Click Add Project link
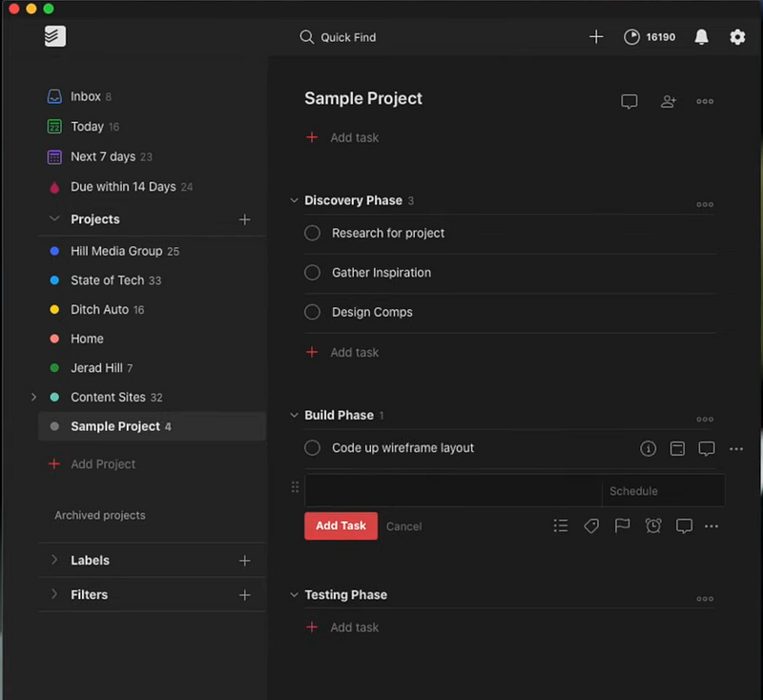The image size is (763, 700). [92, 464]
